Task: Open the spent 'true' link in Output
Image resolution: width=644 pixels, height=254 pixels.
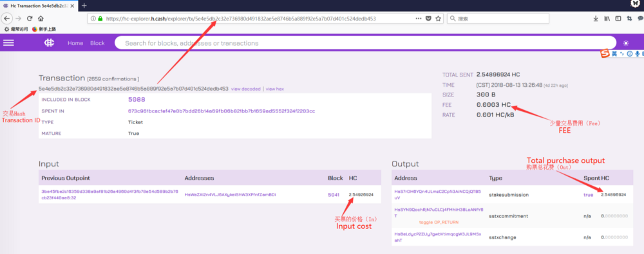Action: pos(588,194)
